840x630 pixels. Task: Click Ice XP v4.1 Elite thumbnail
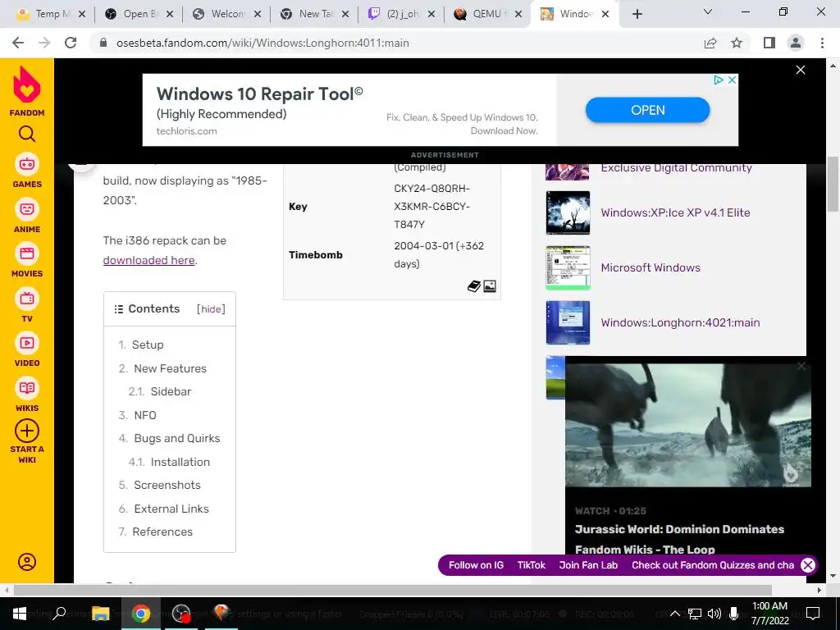pyautogui.click(x=568, y=212)
